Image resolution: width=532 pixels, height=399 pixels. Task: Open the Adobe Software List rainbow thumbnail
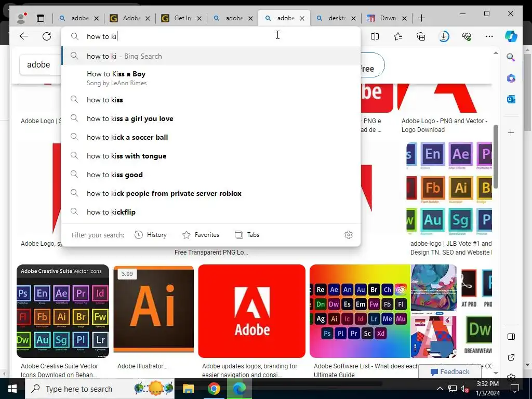tap(360, 311)
